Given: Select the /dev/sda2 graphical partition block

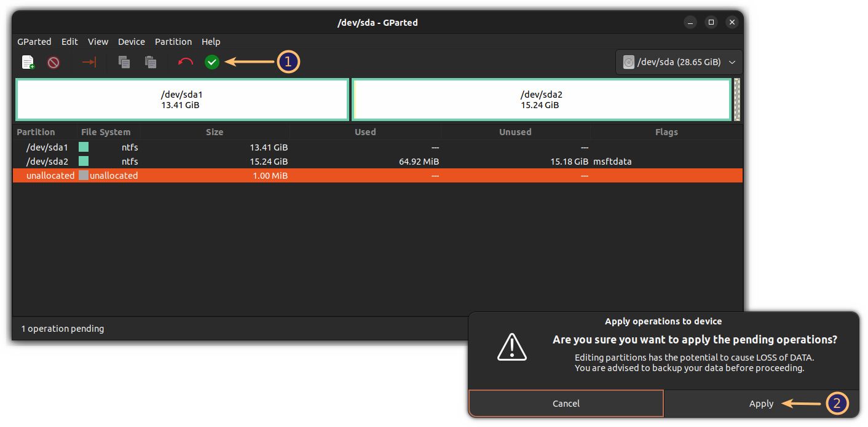Looking at the screenshot, I should tap(541, 100).
